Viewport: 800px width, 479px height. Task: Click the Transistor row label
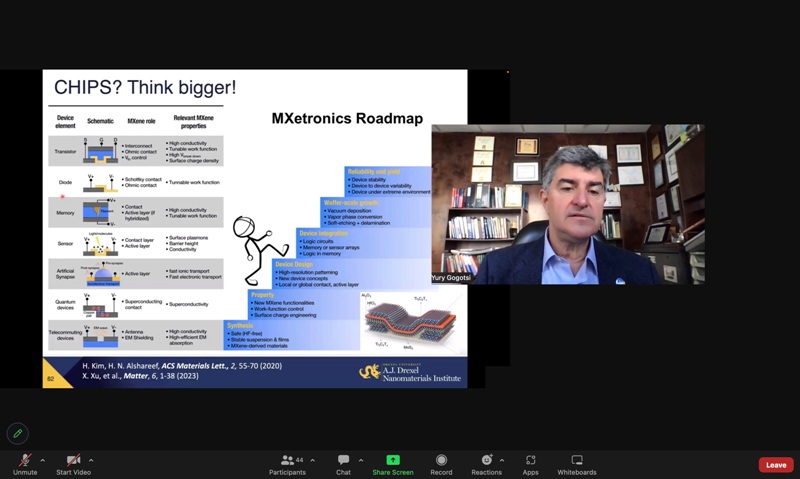coord(65,152)
